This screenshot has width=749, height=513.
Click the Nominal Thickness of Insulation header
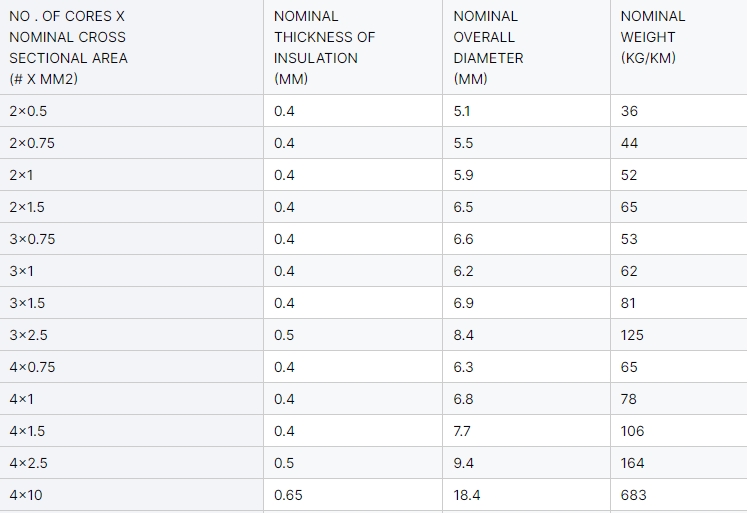(353, 47)
